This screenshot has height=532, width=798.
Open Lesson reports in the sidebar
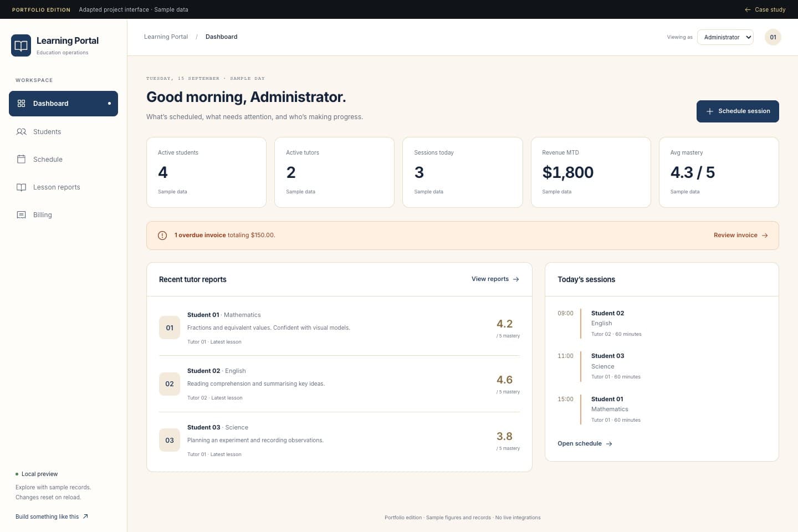(x=63, y=187)
